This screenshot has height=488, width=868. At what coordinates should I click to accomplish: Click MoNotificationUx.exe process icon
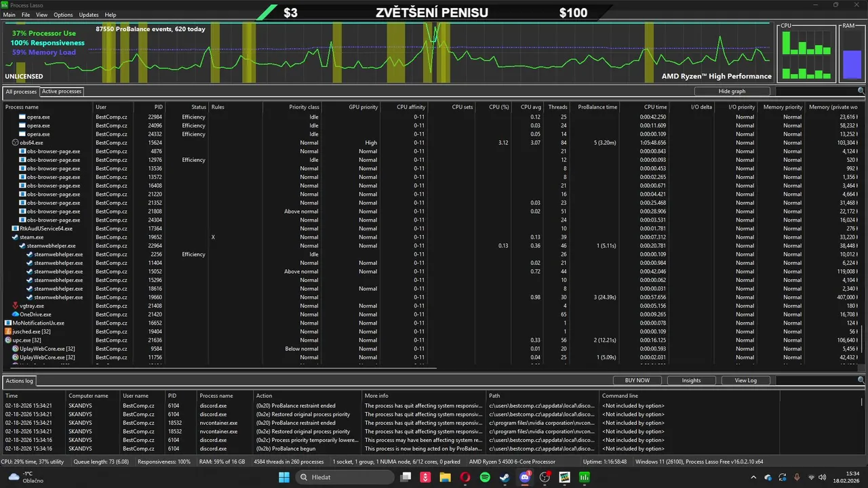click(x=8, y=323)
